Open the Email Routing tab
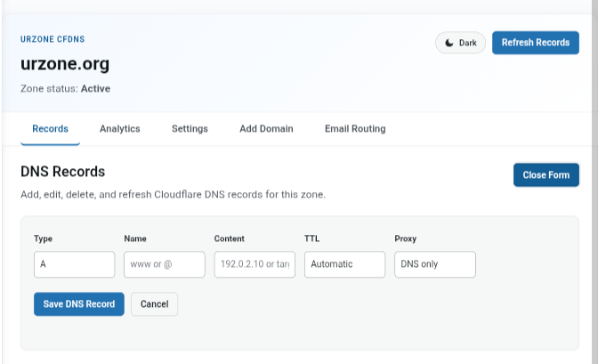Viewport: 598px width, 364px height. [x=355, y=129]
